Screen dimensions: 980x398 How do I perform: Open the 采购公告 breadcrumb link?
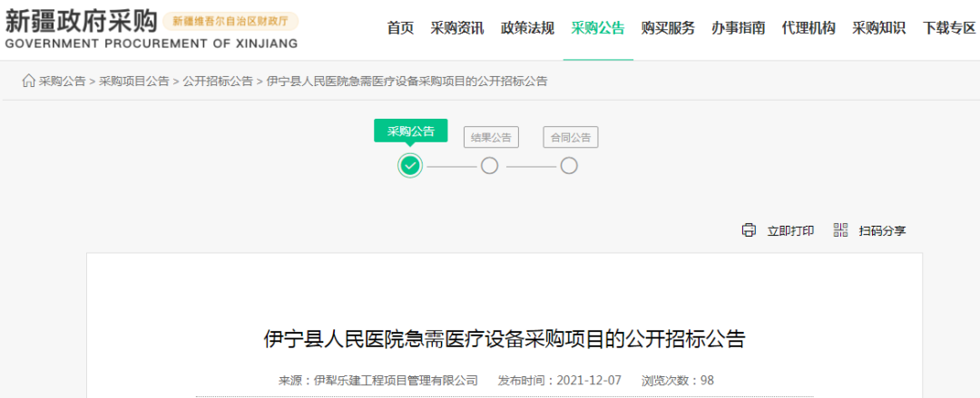coord(62,82)
